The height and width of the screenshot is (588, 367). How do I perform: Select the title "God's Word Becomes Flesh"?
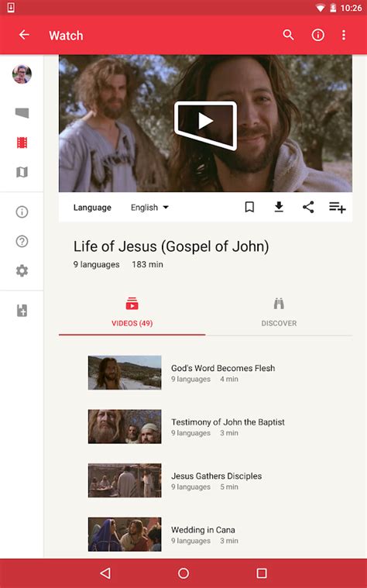pyautogui.click(x=223, y=368)
